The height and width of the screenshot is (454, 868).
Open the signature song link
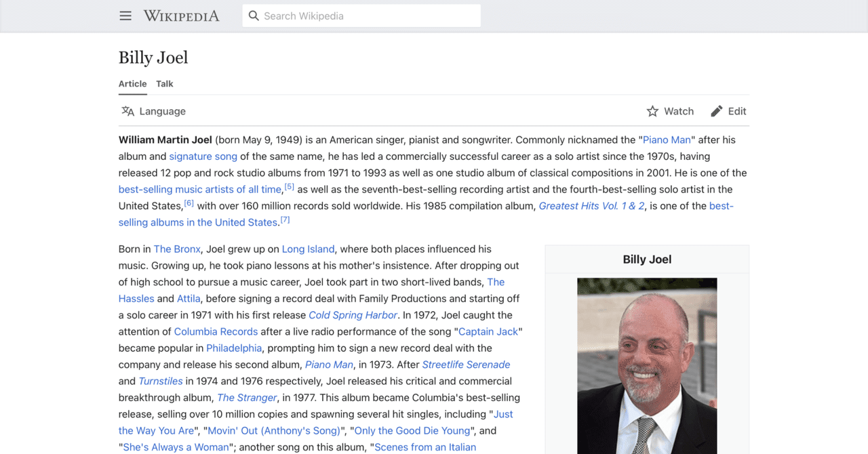click(203, 156)
